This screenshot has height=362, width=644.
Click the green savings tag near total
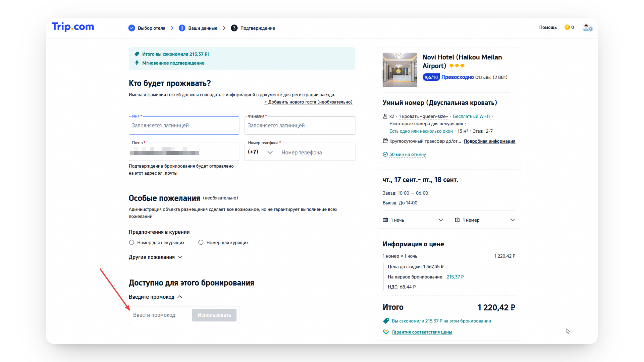(386, 321)
